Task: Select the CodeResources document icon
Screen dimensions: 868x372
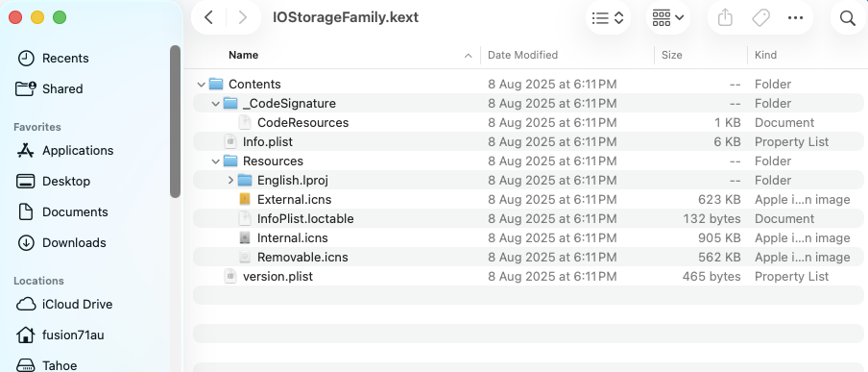Action: (x=245, y=122)
